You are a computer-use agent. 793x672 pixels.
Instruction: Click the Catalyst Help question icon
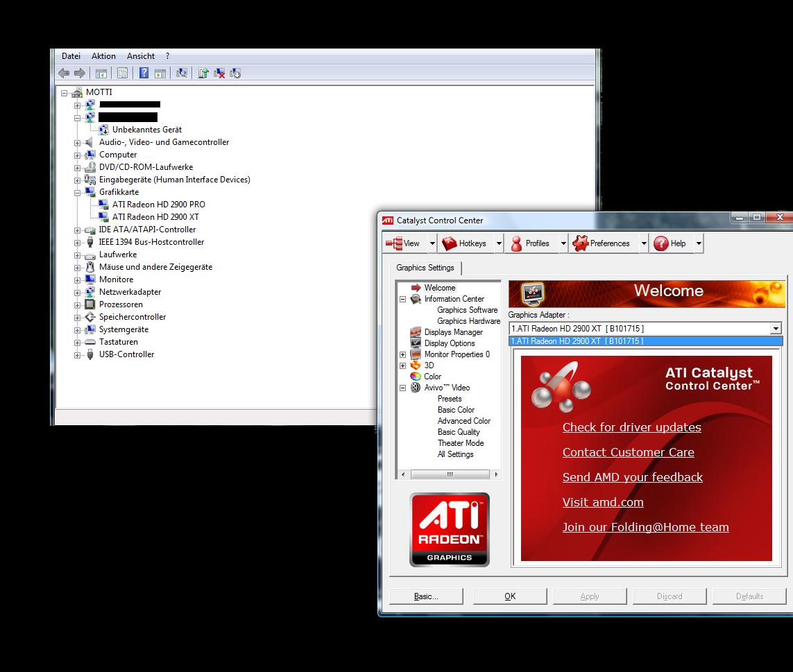(x=661, y=243)
